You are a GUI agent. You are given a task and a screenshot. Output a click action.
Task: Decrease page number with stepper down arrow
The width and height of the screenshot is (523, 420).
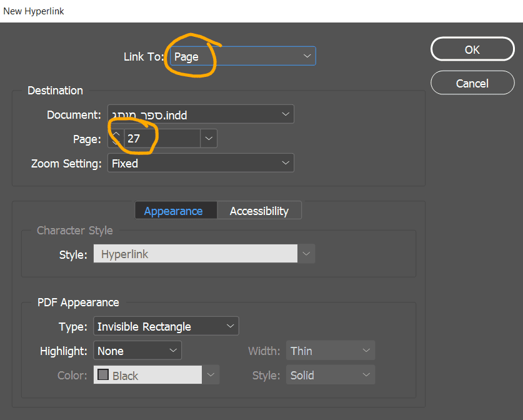coord(116,143)
